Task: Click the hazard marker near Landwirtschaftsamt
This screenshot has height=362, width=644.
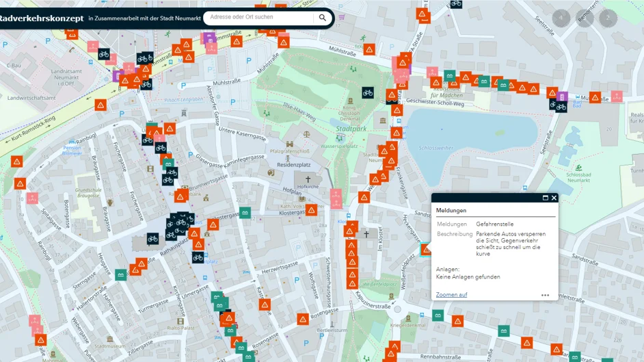Action: [x=100, y=105]
